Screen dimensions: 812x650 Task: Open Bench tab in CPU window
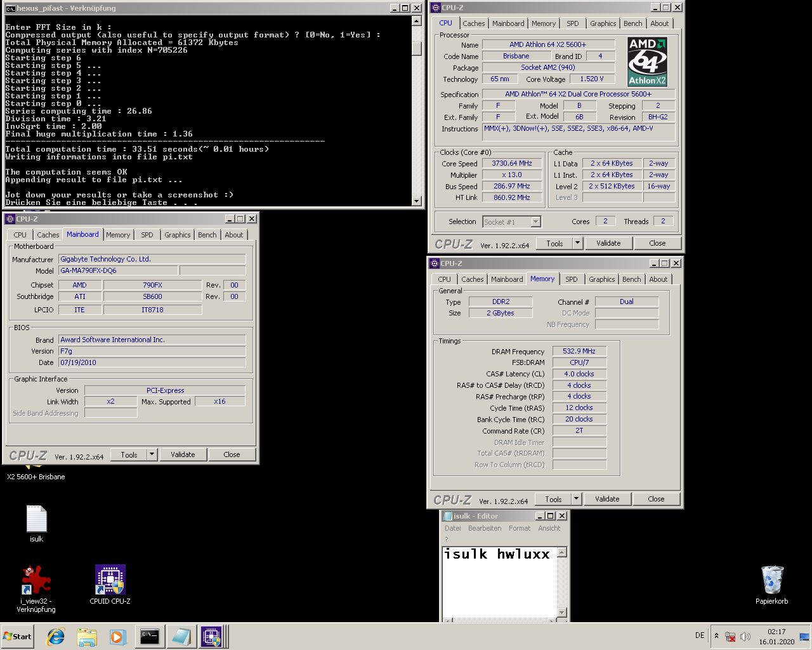tap(632, 23)
